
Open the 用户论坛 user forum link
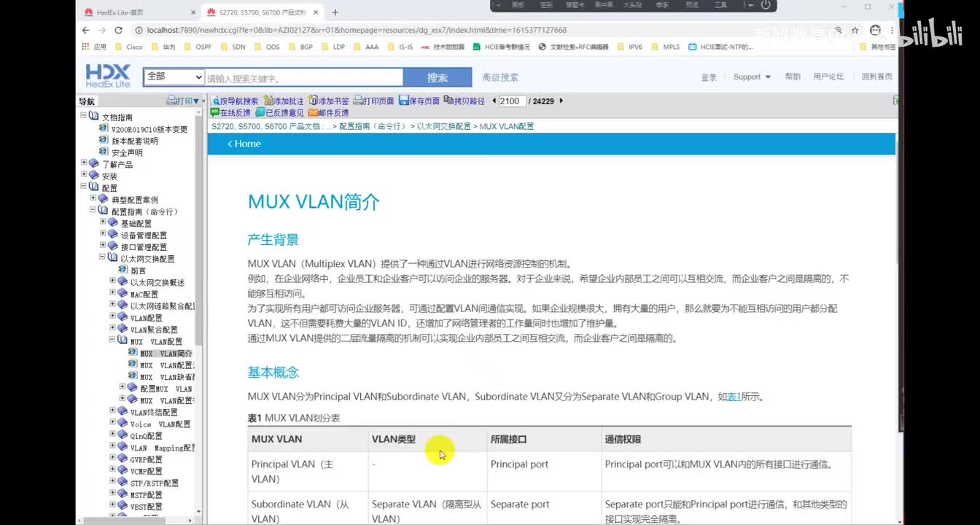[828, 77]
